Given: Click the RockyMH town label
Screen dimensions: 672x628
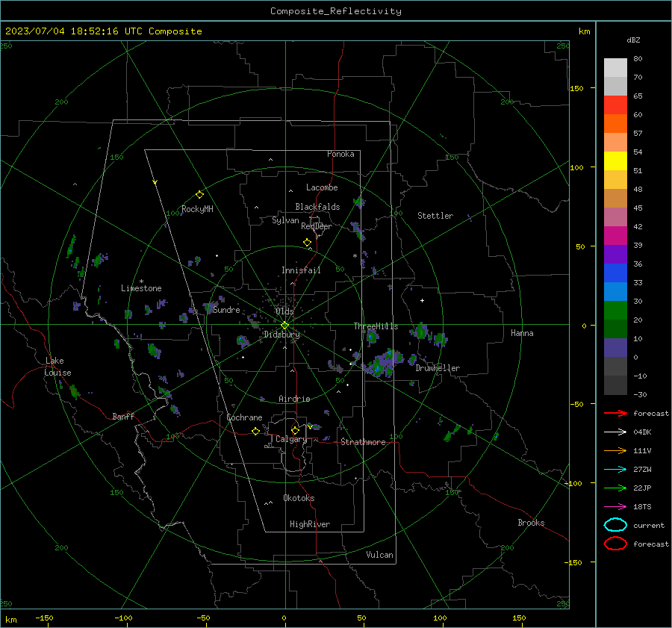Looking at the screenshot, I should click(x=197, y=209).
